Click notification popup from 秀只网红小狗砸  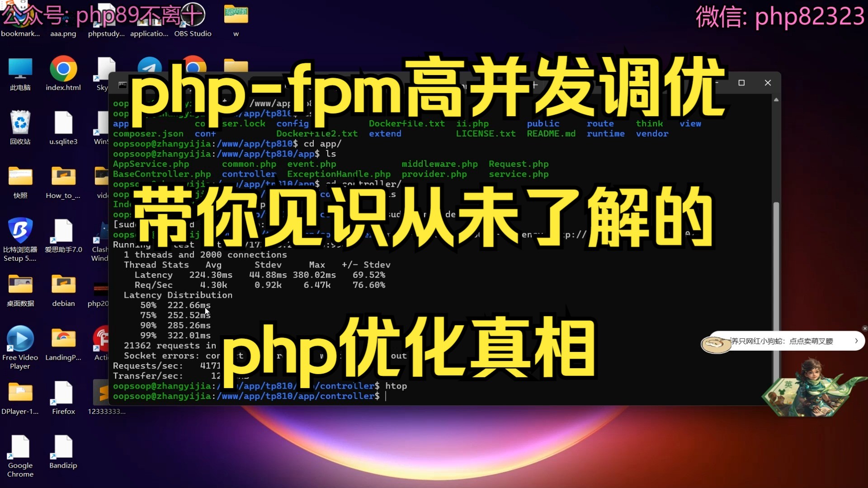[x=783, y=340]
